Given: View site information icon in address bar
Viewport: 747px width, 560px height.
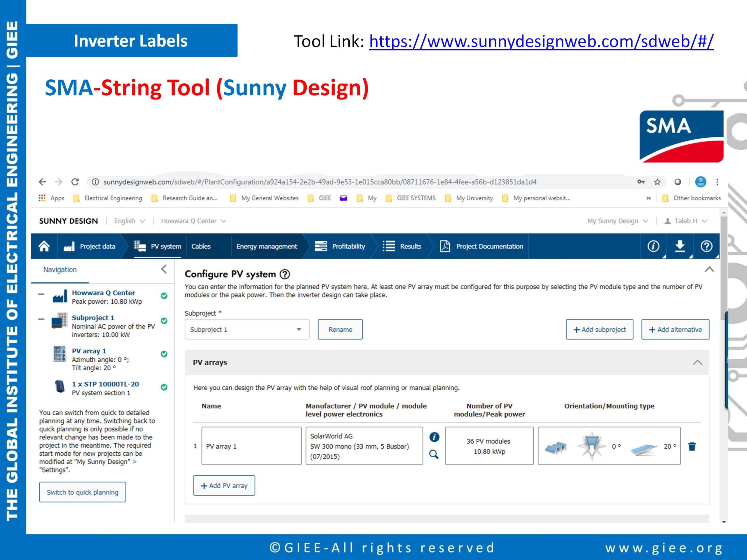Looking at the screenshot, I should click(x=95, y=182).
